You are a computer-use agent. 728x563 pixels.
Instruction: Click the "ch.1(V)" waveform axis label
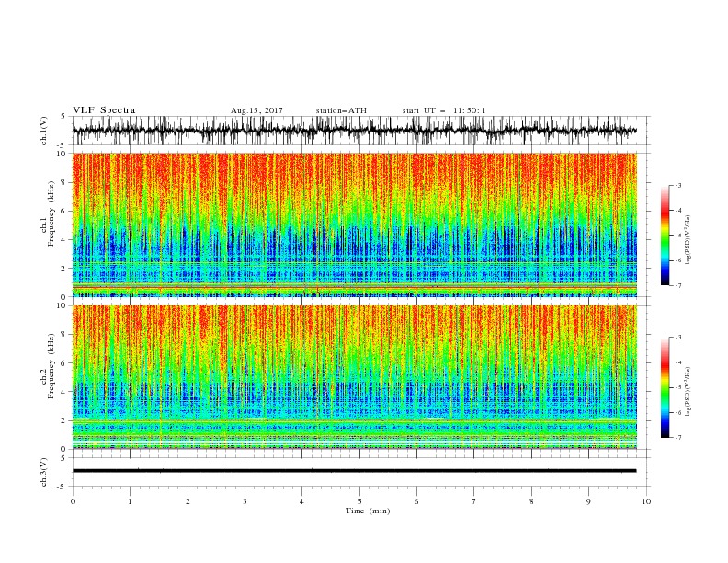point(44,131)
